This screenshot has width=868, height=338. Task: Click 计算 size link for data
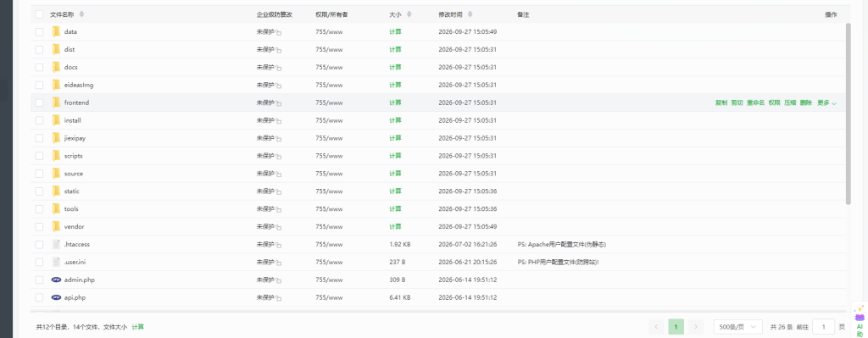pyautogui.click(x=395, y=32)
